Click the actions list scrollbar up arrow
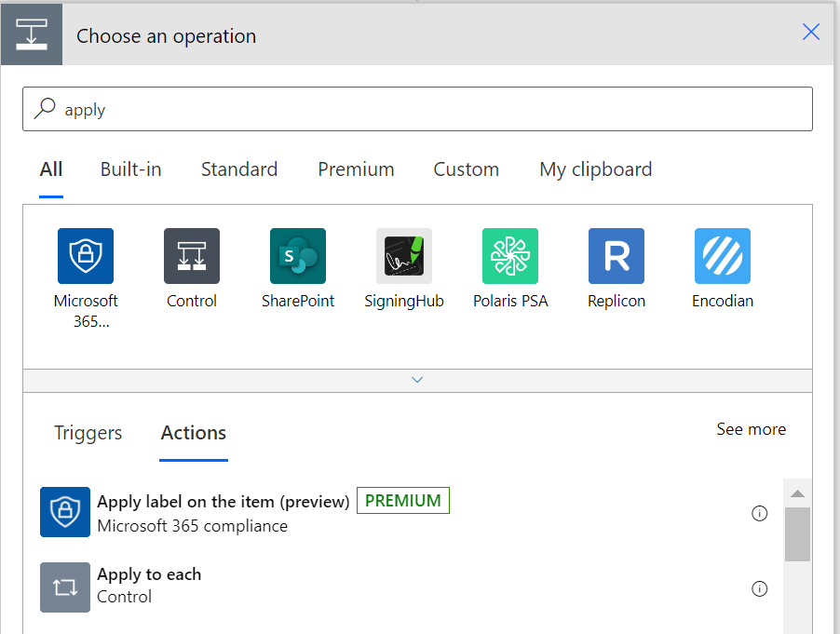Image resolution: width=840 pixels, height=634 pixels. click(797, 493)
